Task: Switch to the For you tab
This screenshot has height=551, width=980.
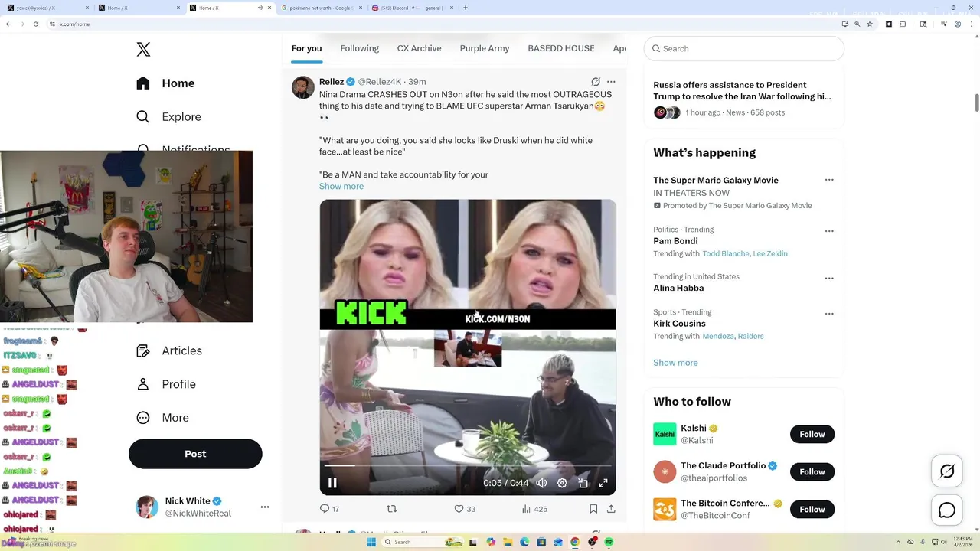Action: [306, 48]
